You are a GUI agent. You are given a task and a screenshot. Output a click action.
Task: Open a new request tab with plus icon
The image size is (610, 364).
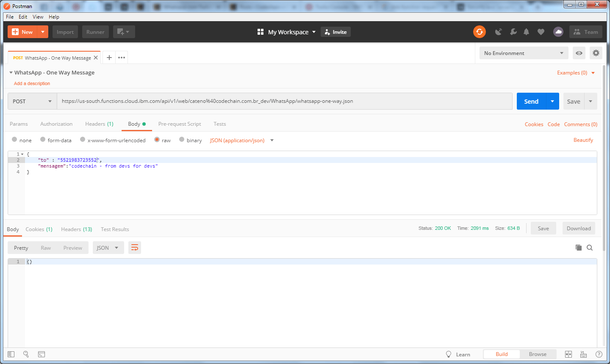pyautogui.click(x=109, y=58)
